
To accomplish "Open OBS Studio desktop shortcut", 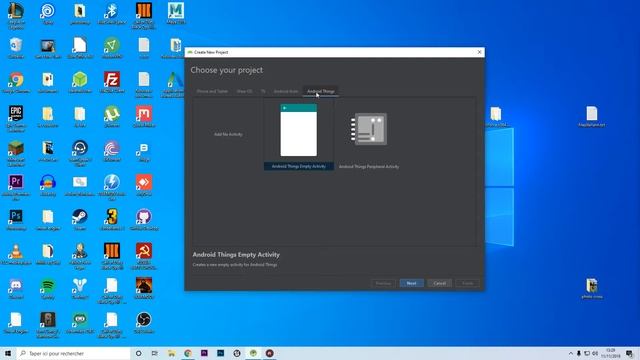I will [143, 322].
